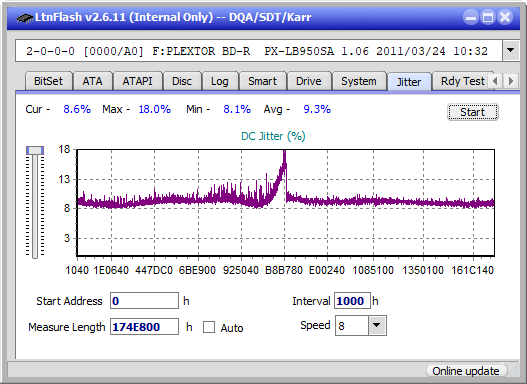Click the vertical scale slider handle

click(x=35, y=151)
